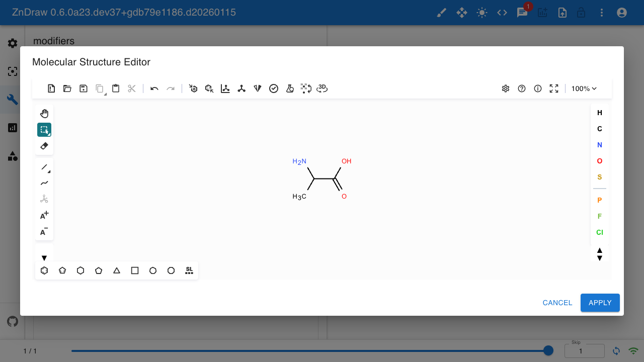Open the chat icon with notification badge
The width and height of the screenshot is (644, 362).
522,13
